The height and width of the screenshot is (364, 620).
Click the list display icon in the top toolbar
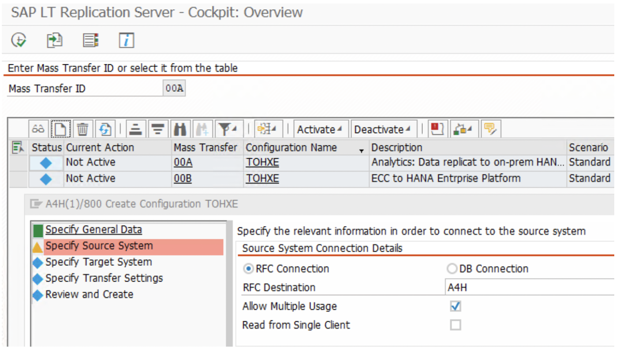[91, 40]
